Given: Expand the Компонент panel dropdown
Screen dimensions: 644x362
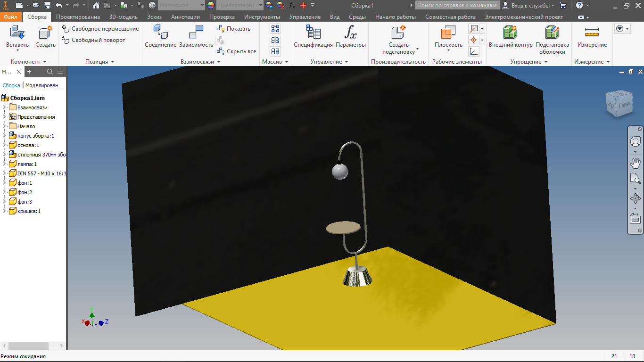Looking at the screenshot, I should point(45,62).
